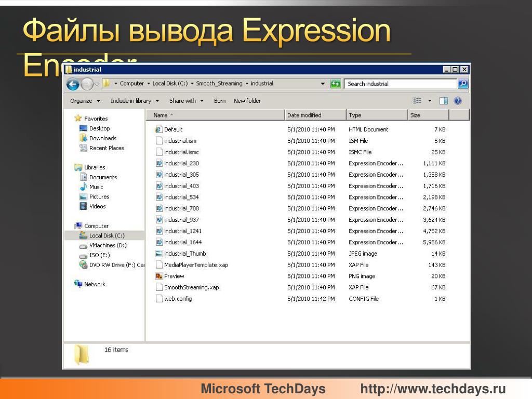Open Documents library
Viewport: 532px width, 399px height.
[x=103, y=177]
